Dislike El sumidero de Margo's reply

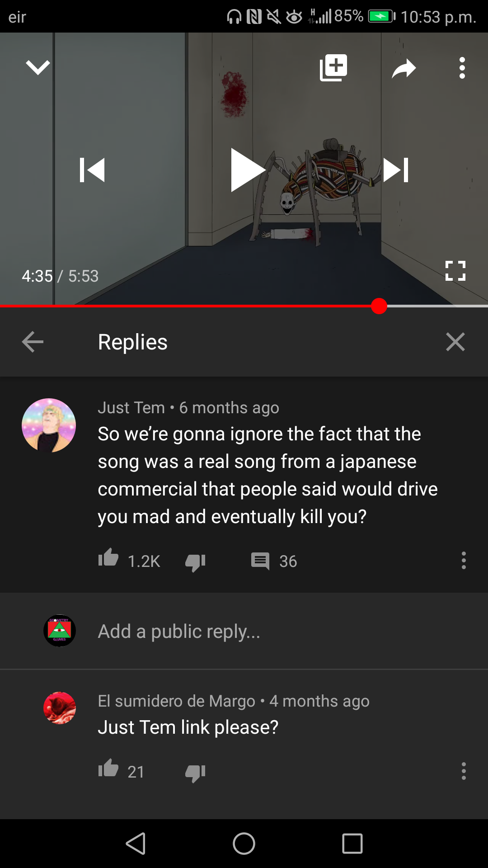[x=195, y=773]
